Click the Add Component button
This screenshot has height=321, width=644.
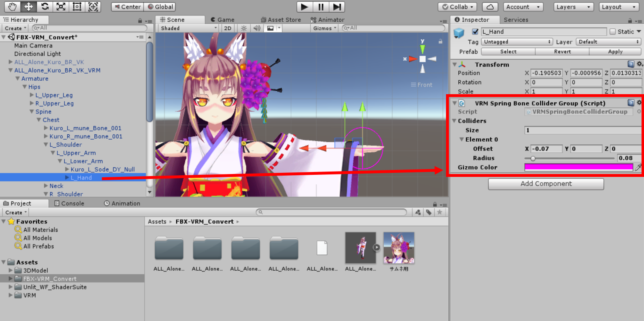[546, 184]
